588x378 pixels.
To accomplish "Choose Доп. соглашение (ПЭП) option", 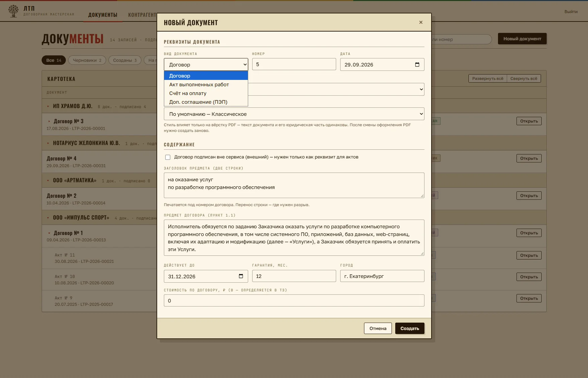I will [x=206, y=102].
